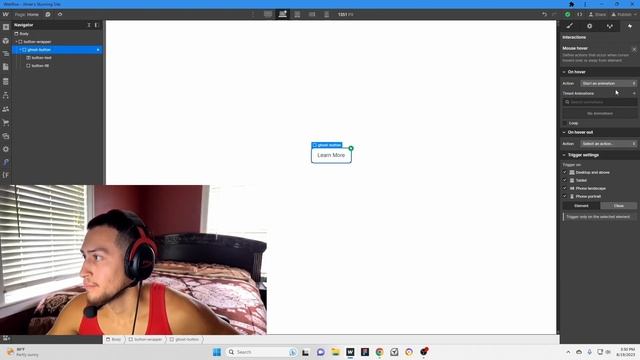Click the undo arrow in top bar
This screenshot has height=360, width=640.
point(544,14)
